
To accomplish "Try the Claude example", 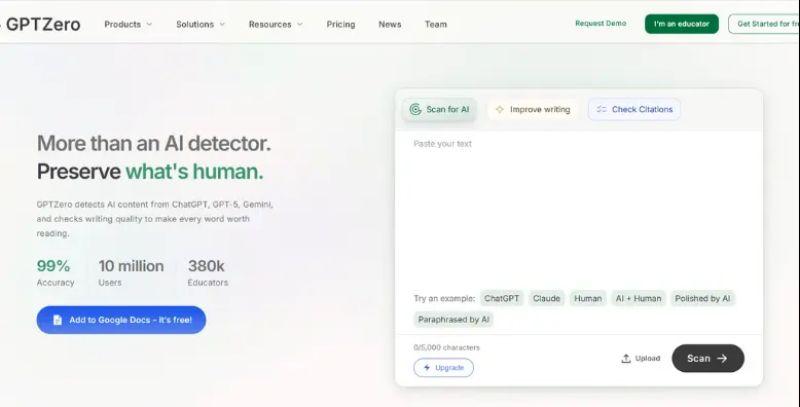I will point(546,298).
